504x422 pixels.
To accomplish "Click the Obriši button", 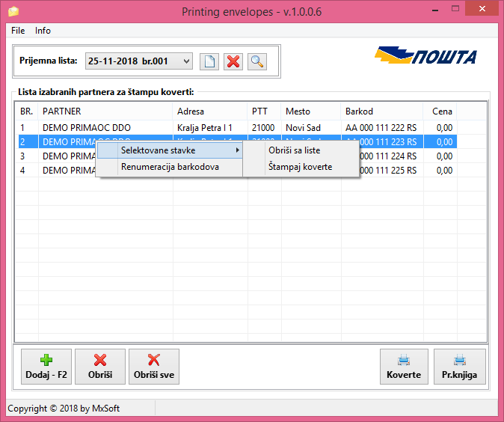I will click(100, 367).
